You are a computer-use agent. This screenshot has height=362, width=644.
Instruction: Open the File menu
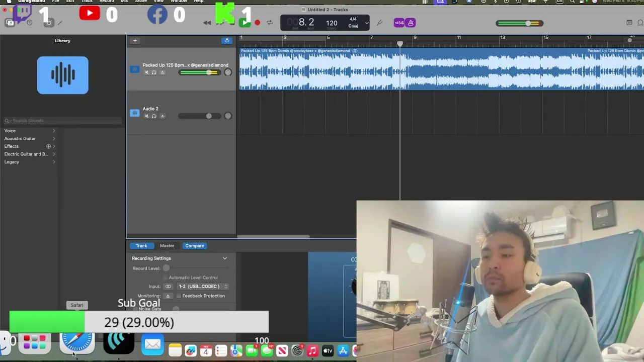point(55,2)
